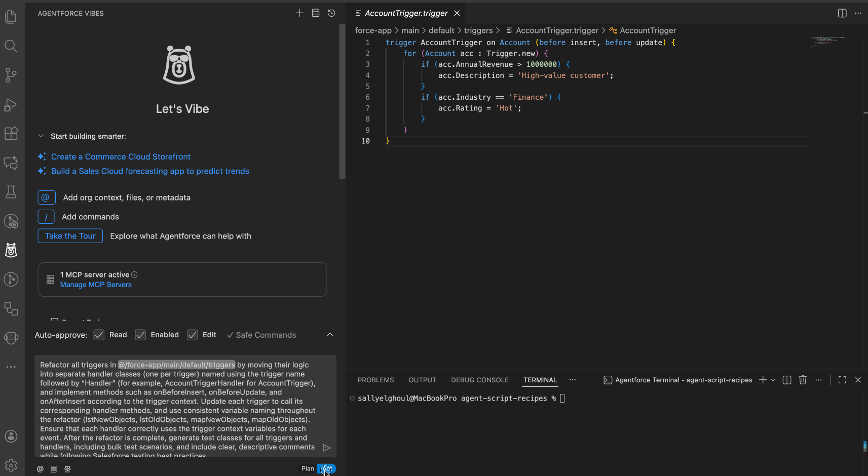Collapse the Start building smarter section

(41, 136)
